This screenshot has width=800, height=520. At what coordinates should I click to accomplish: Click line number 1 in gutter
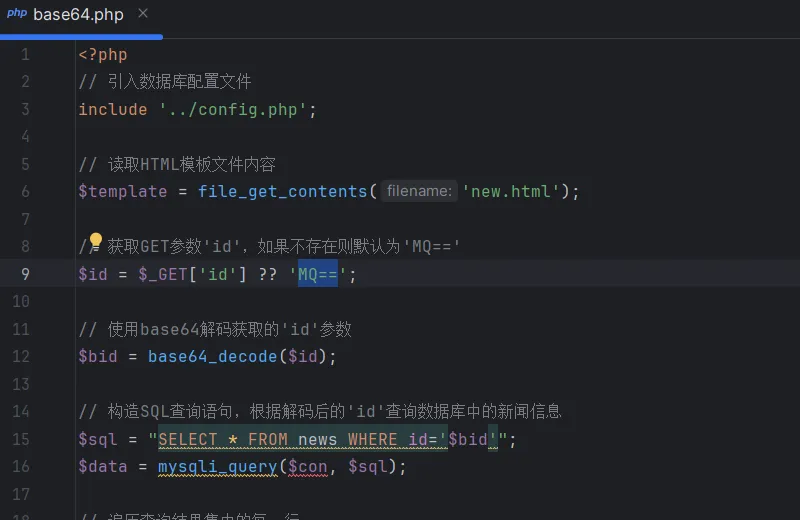[25, 54]
